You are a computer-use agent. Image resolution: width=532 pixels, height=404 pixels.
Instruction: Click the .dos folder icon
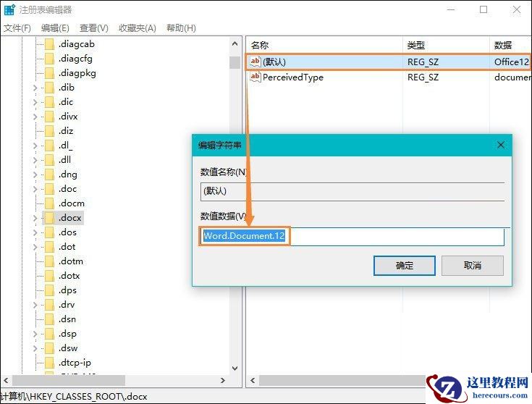[x=49, y=232]
